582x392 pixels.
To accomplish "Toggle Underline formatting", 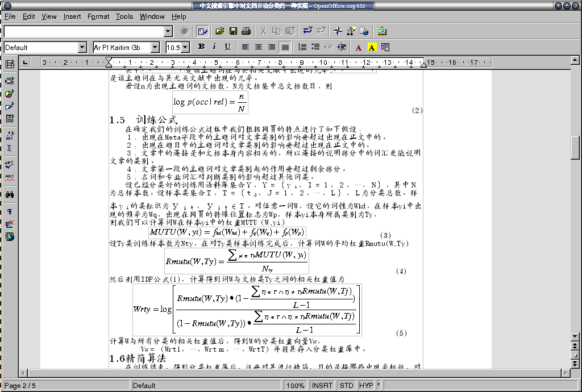I will pos(227,47).
